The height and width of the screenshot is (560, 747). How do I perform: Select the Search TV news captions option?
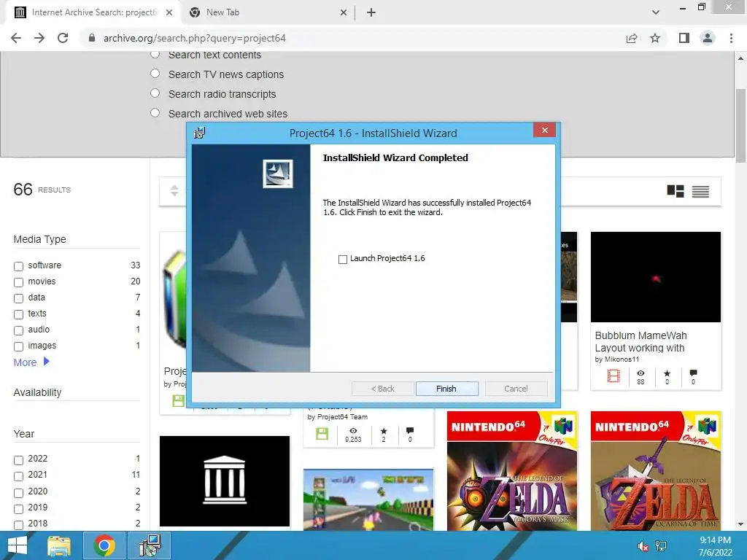coord(155,74)
